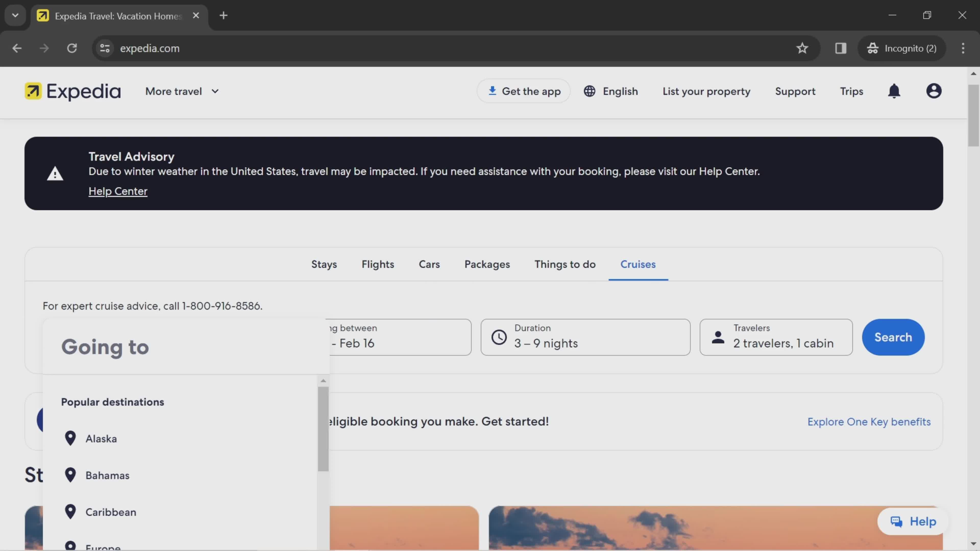The width and height of the screenshot is (980, 551).
Task: Change language from English
Action: [x=611, y=91]
